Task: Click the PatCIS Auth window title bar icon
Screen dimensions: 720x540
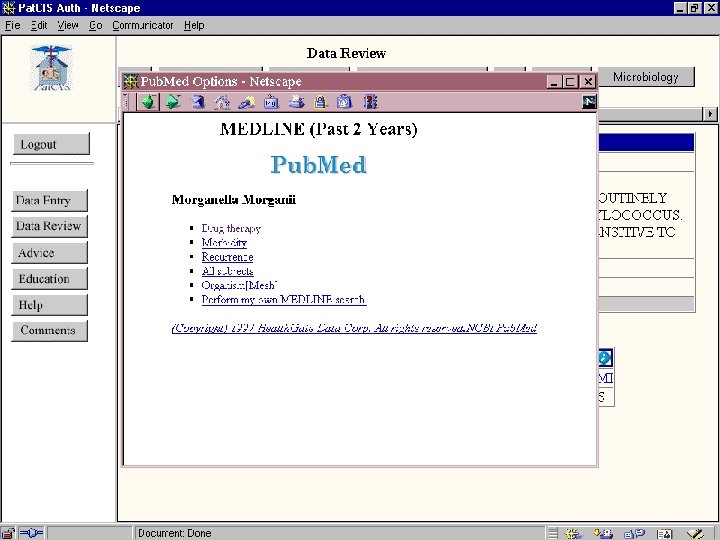Action: click(8, 8)
